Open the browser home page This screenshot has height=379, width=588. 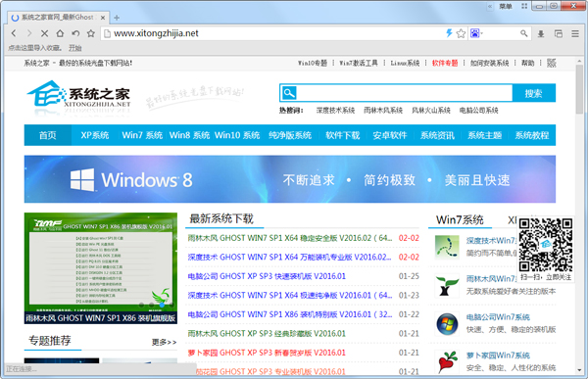pos(60,33)
